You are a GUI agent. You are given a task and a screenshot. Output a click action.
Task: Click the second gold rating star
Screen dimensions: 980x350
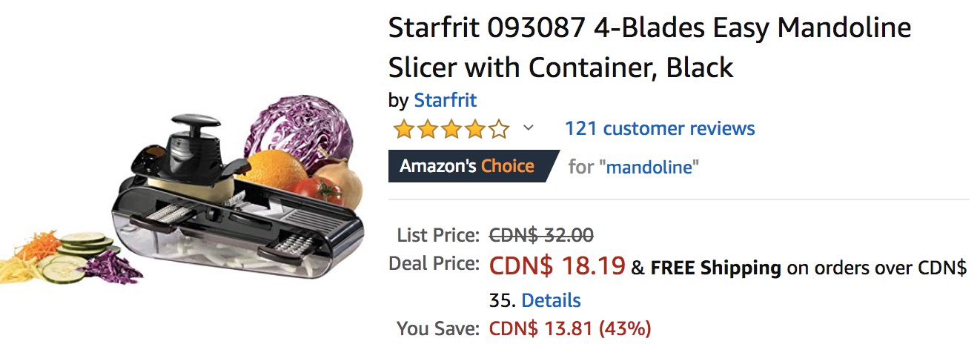pyautogui.click(x=428, y=131)
